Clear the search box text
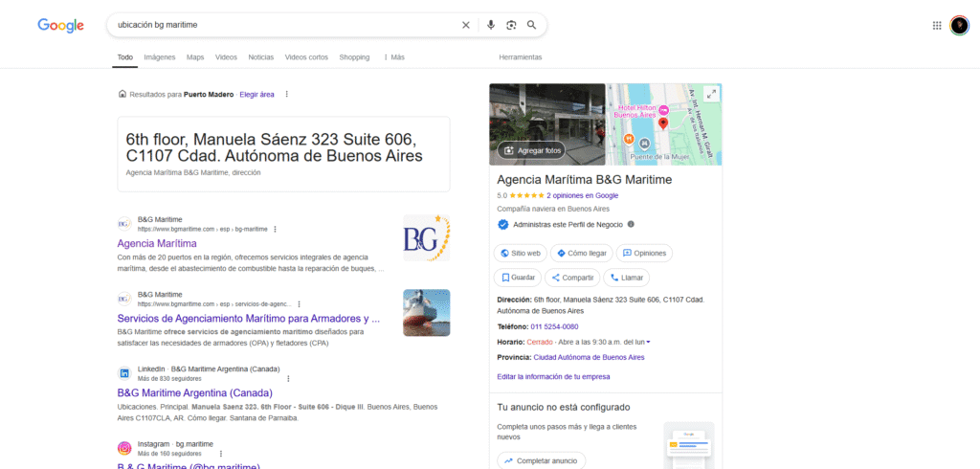 click(466, 25)
